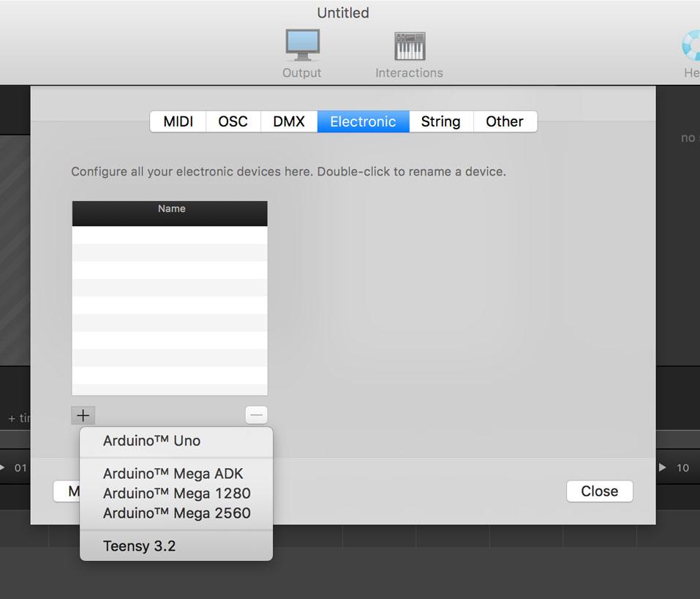This screenshot has width=700, height=599.
Task: Add an Arduino Mega 2560 device
Action: point(176,513)
